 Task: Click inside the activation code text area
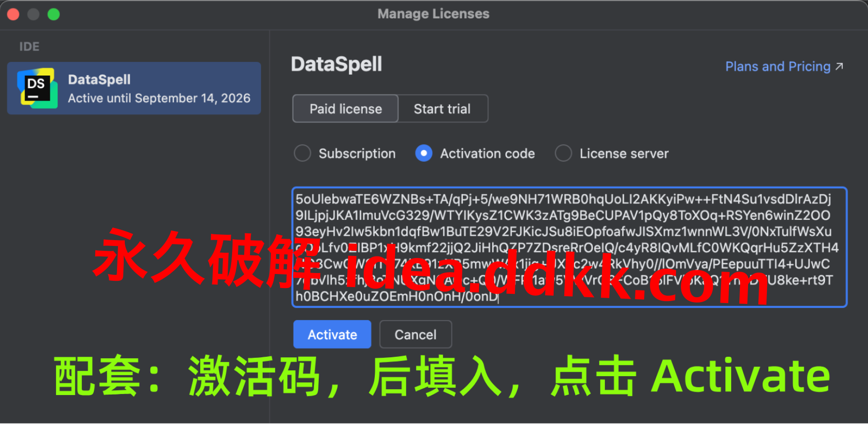[x=569, y=247]
